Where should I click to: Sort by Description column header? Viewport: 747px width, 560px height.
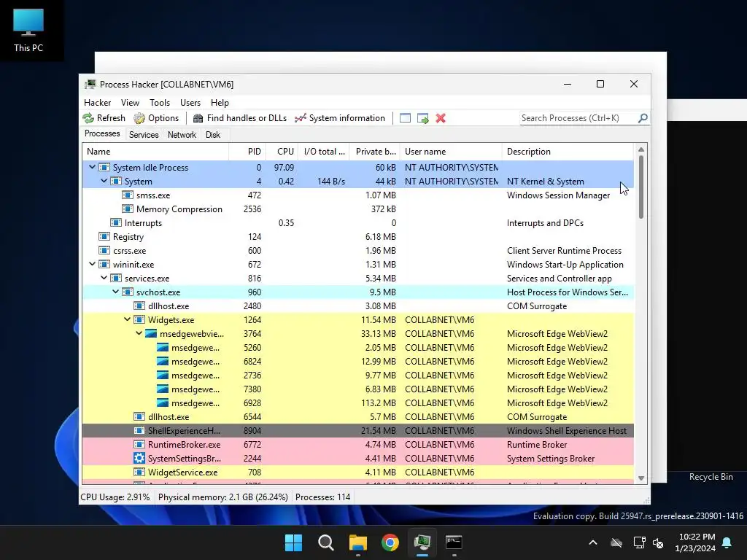pyautogui.click(x=568, y=152)
